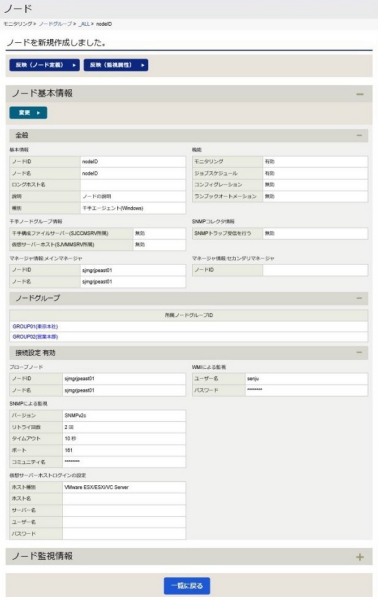
Task: Open the GROUP02(営業本部) node group link
Action: point(35,337)
